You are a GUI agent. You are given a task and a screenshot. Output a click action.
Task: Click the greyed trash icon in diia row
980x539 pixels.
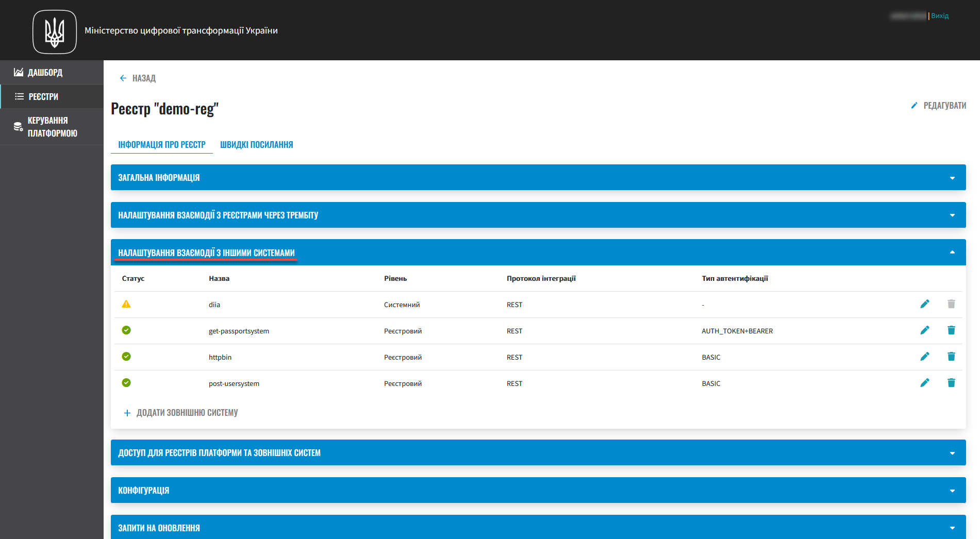[x=951, y=304]
